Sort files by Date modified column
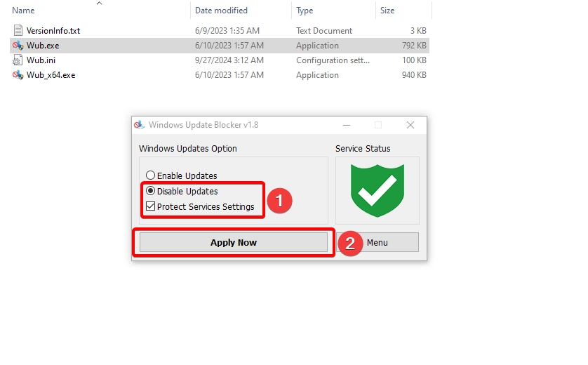 [x=221, y=11]
